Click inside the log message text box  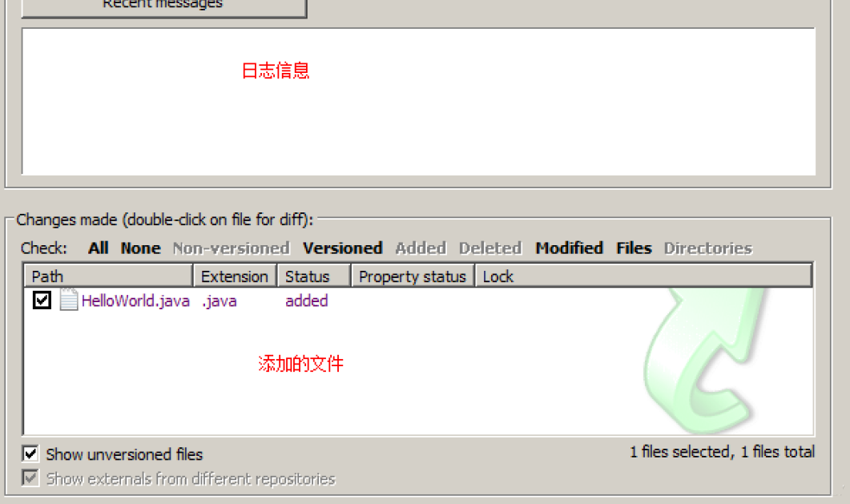click(418, 101)
